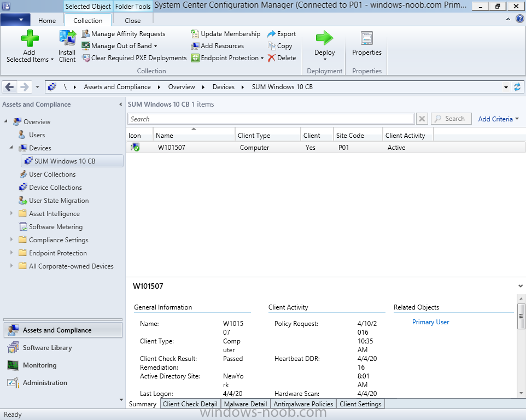
Task: Click the green Deploy arrow icon
Action: click(324, 38)
